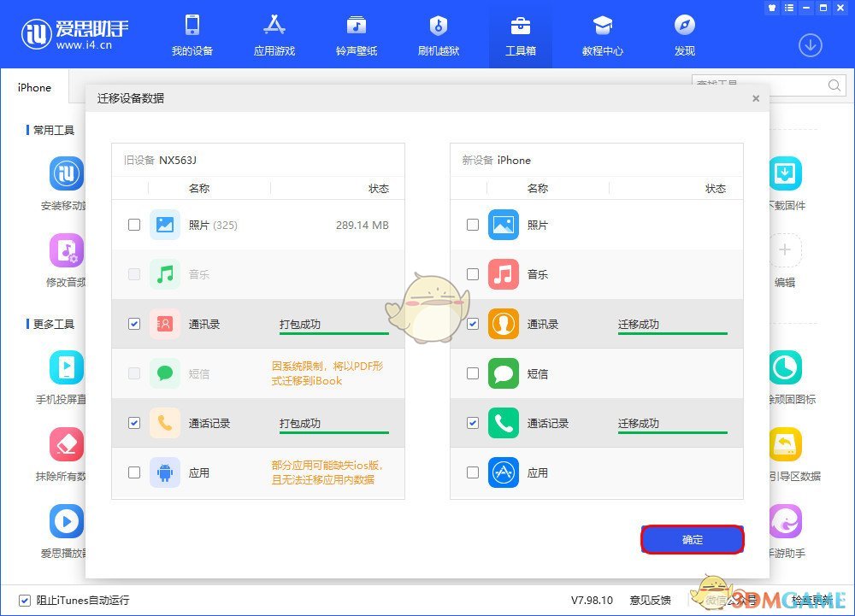Open the clock-shaped 图标 tool

click(x=785, y=367)
